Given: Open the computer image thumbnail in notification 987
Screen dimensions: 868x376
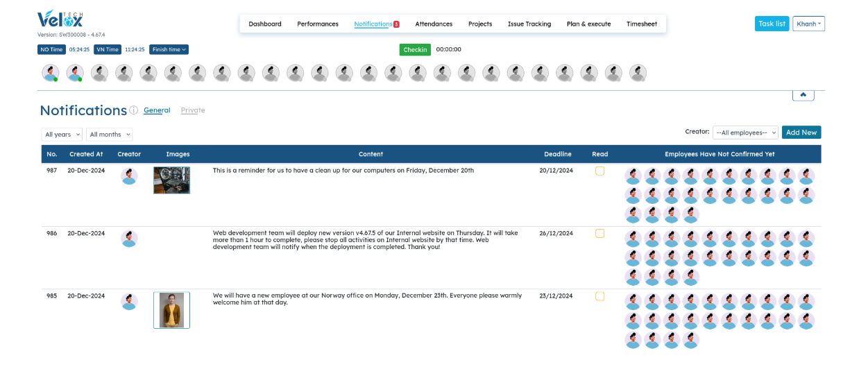Looking at the screenshot, I should pyautogui.click(x=171, y=180).
